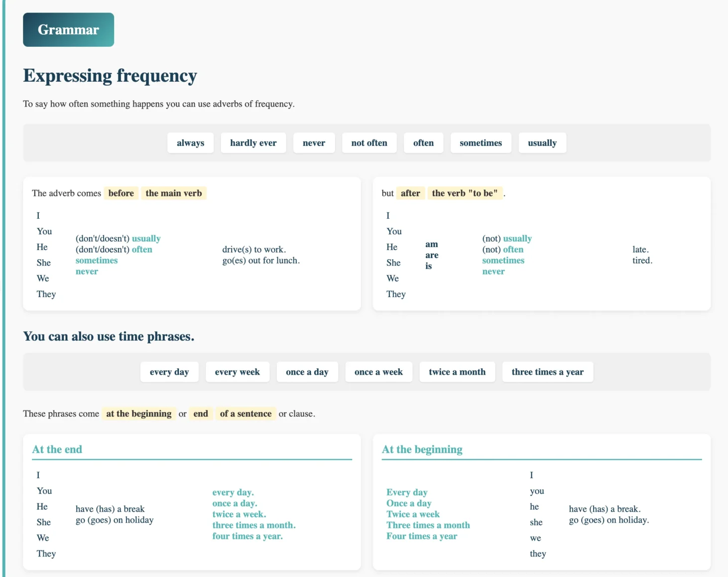This screenshot has width=728, height=577.
Task: Click "Four times a year" in At the beginning card
Action: 422,536
